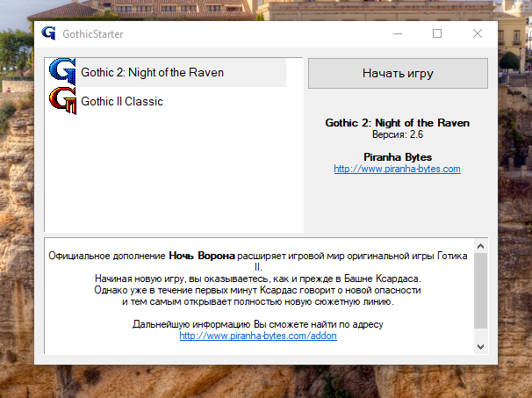The image size is (532, 398).
Task: Click the GothicStarter window title text
Action: tap(93, 34)
